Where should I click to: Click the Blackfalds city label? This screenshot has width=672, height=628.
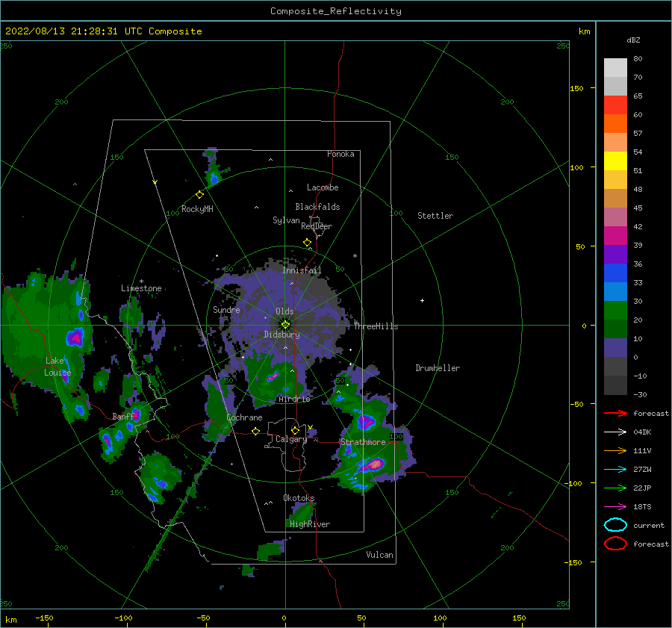point(317,207)
